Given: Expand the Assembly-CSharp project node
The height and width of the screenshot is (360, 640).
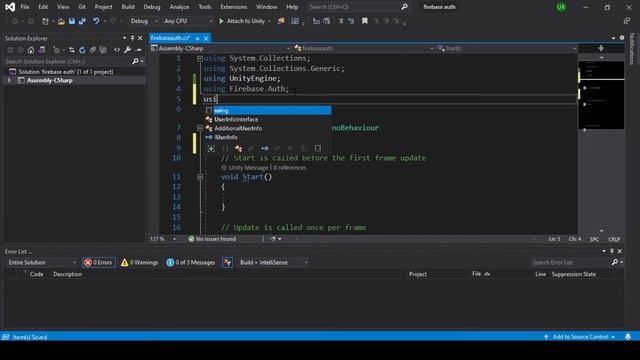Looking at the screenshot, I should tap(9, 80).
